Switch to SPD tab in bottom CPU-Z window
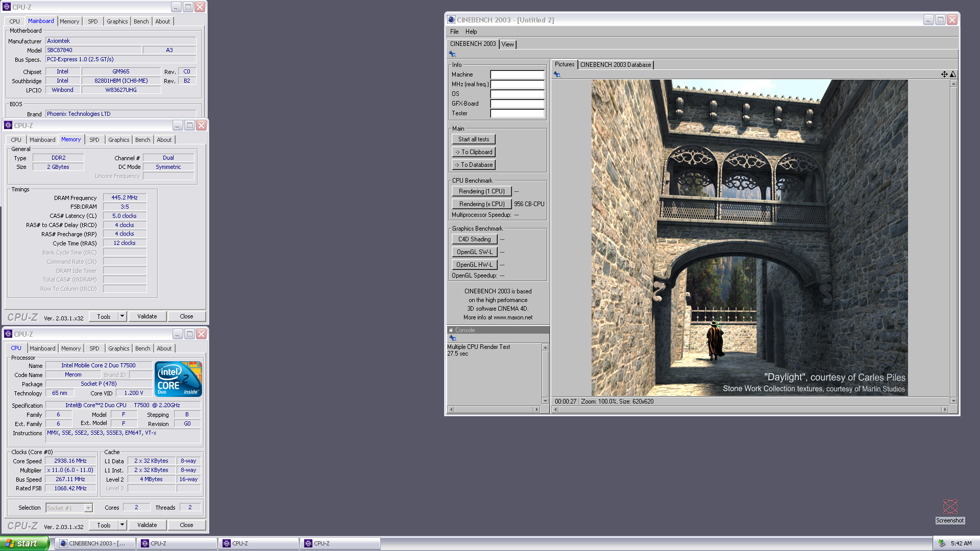The height and width of the screenshot is (551, 980). (x=94, y=348)
